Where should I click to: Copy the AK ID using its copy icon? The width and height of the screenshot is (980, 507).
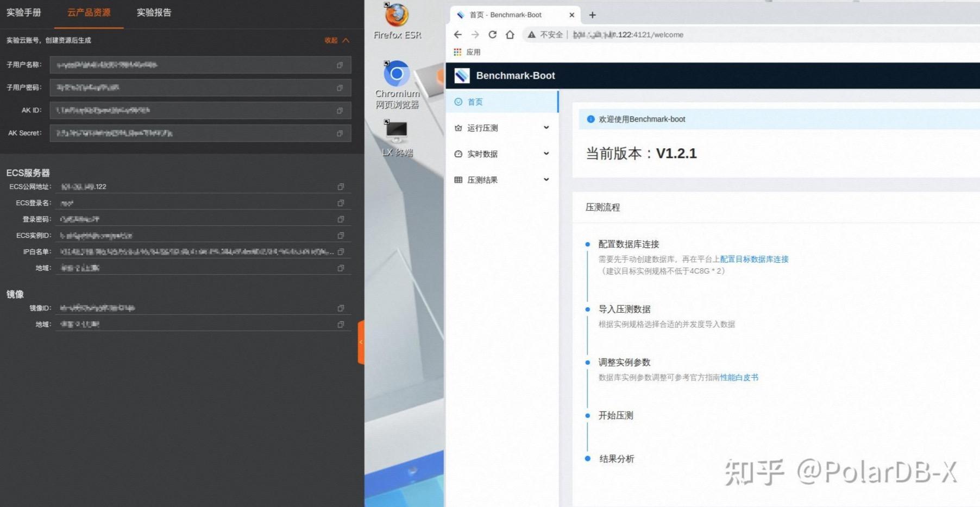pyautogui.click(x=341, y=110)
